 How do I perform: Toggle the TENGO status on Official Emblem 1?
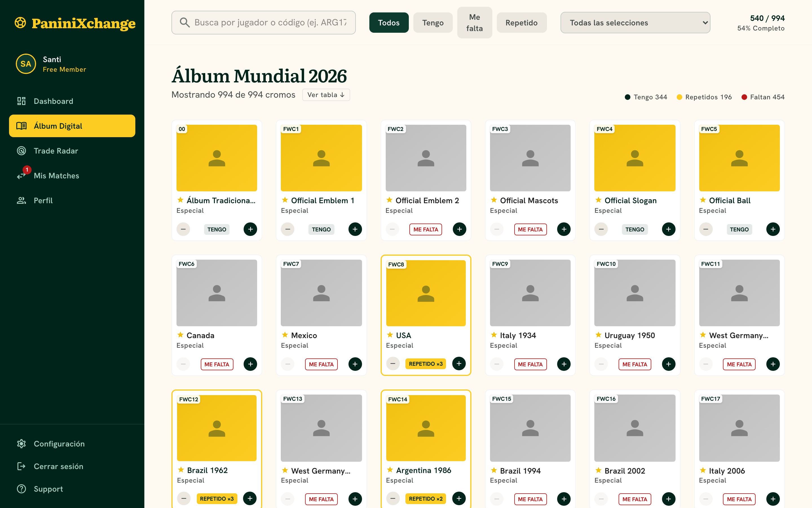(x=321, y=229)
